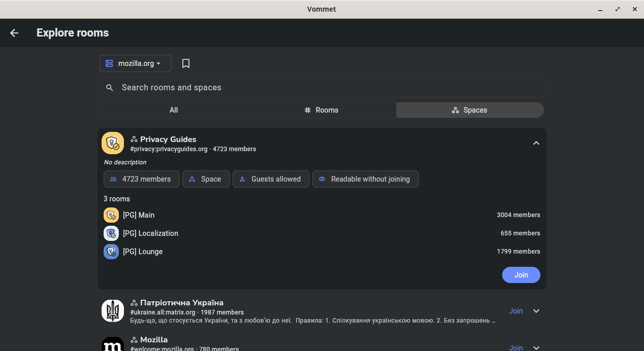
Task: Focus the Search rooms and spaces field
Action: point(322,88)
